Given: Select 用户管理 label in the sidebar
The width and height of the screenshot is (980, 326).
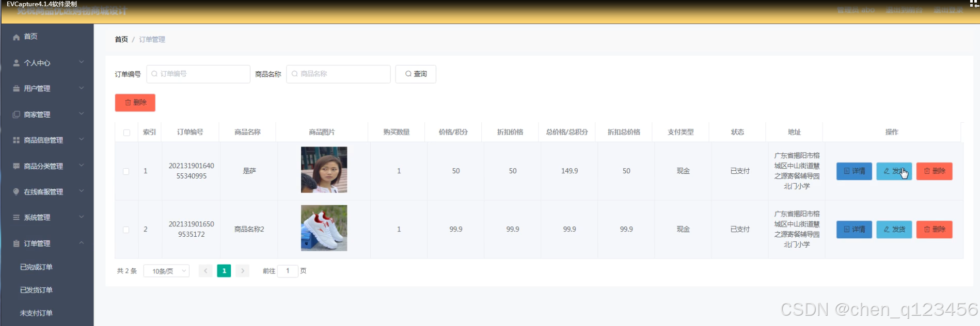Looking at the screenshot, I should pos(37,89).
